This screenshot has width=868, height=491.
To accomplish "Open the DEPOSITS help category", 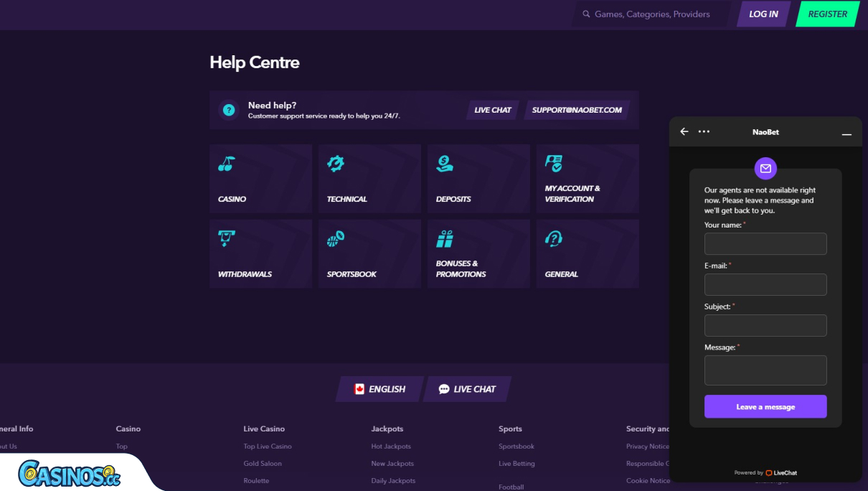I will coord(478,179).
